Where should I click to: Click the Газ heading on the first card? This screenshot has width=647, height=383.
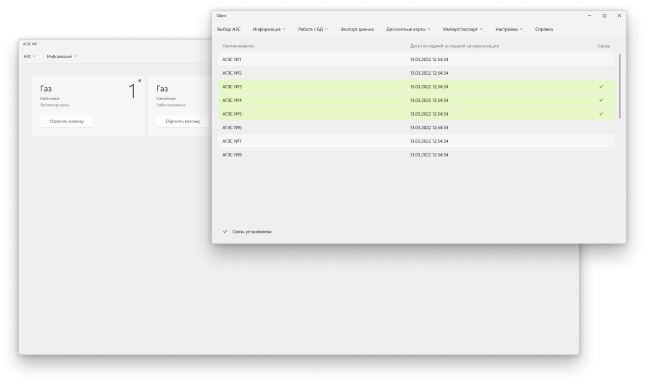[x=46, y=89]
